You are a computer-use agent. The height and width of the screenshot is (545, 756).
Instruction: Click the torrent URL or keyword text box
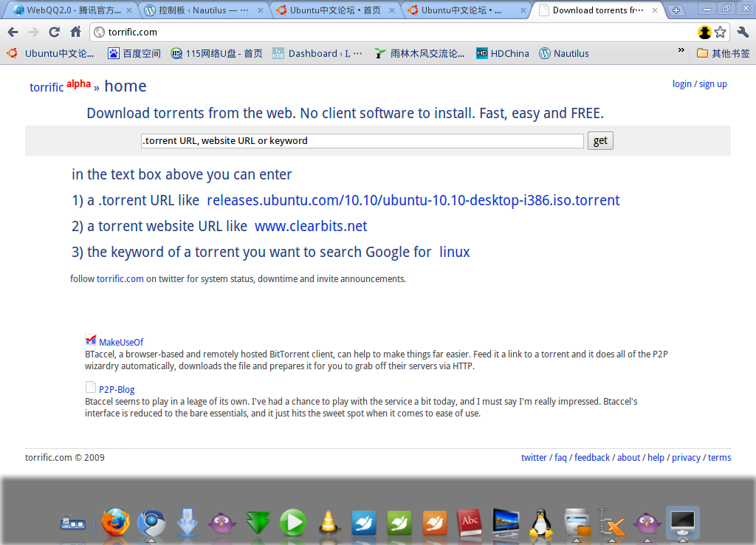click(x=362, y=141)
